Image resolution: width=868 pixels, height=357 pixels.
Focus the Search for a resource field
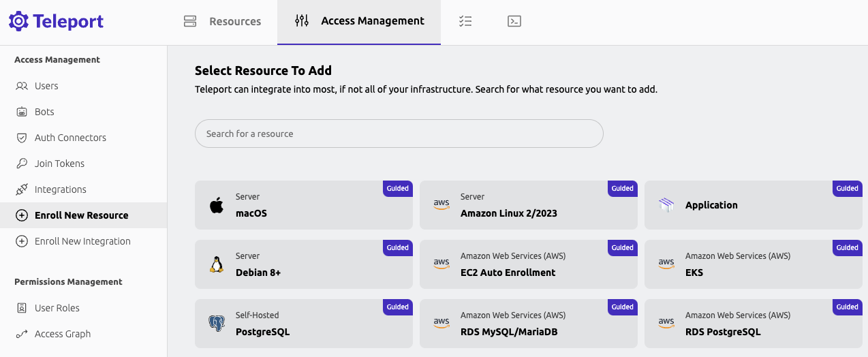pyautogui.click(x=399, y=134)
